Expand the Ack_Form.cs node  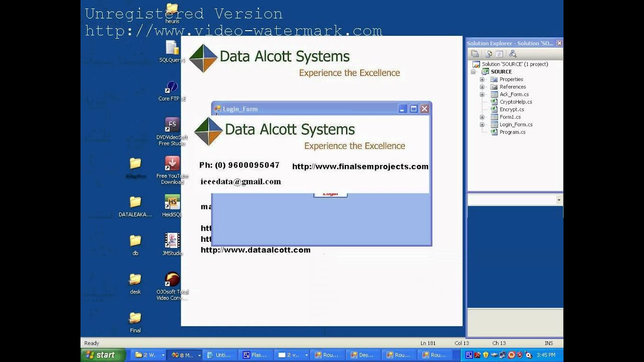482,95
